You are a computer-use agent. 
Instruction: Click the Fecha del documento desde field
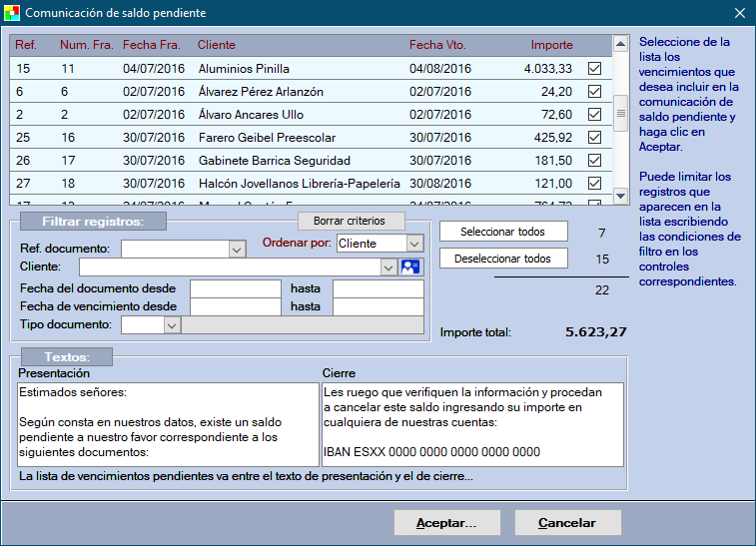235,288
